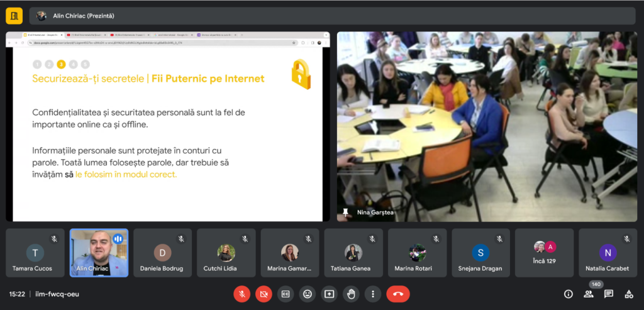Toggle closed captions (CC)

(286, 294)
